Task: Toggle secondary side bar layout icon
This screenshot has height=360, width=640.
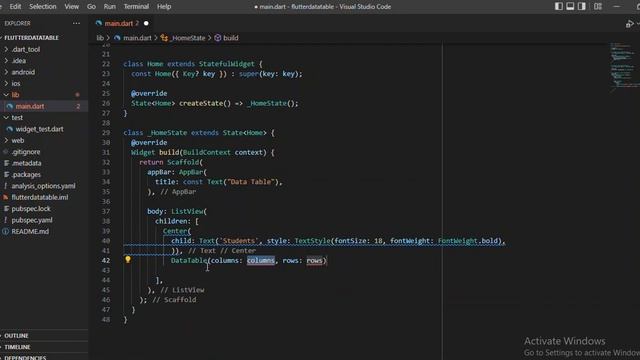Action: pyautogui.click(x=582, y=6)
